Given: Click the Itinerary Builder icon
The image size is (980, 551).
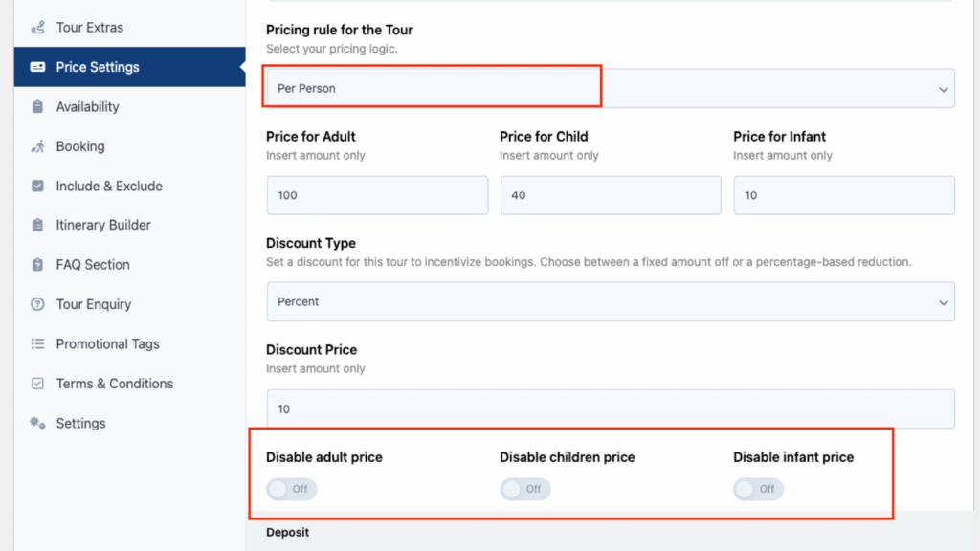Looking at the screenshot, I should click(37, 225).
